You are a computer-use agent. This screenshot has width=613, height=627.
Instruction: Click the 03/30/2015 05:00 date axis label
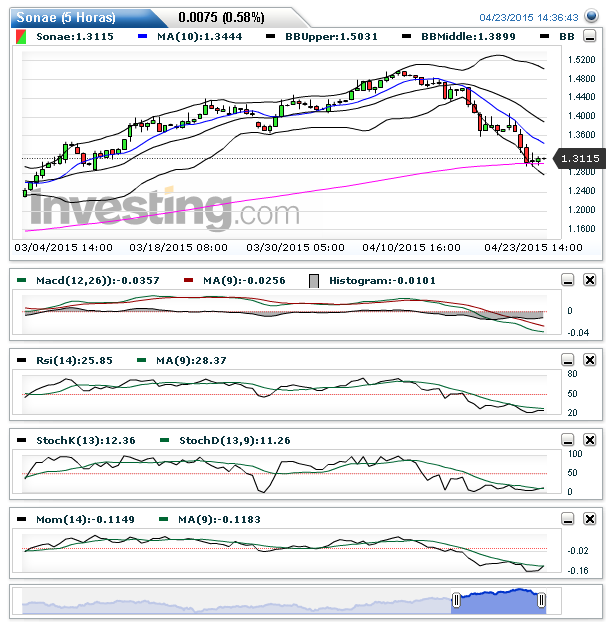pyautogui.click(x=296, y=248)
